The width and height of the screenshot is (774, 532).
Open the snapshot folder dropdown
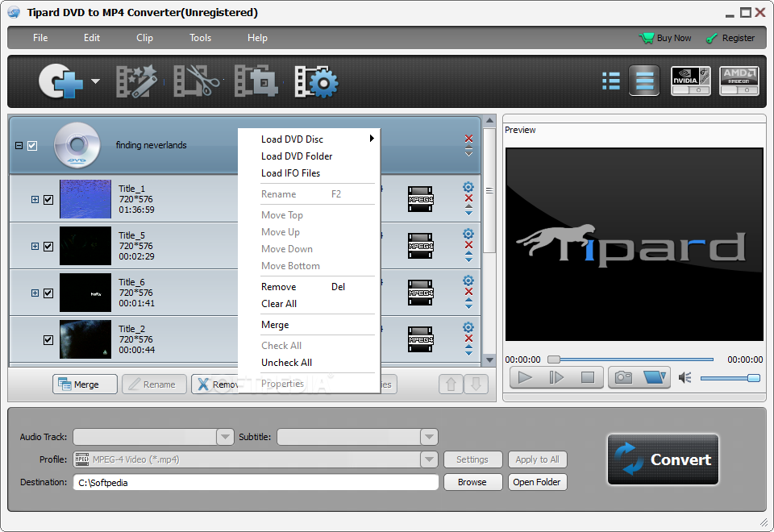pos(655,377)
